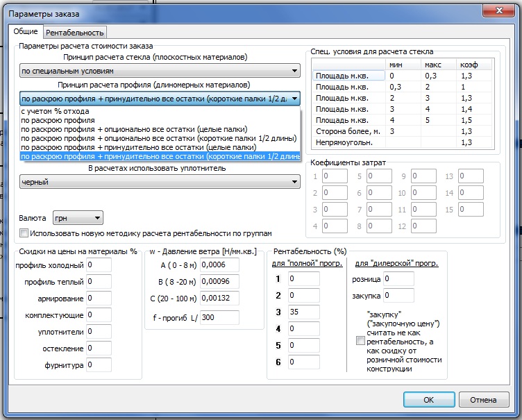522x420 pixels.
Task: Switch to the Рентабельность tab
Action: [74, 33]
